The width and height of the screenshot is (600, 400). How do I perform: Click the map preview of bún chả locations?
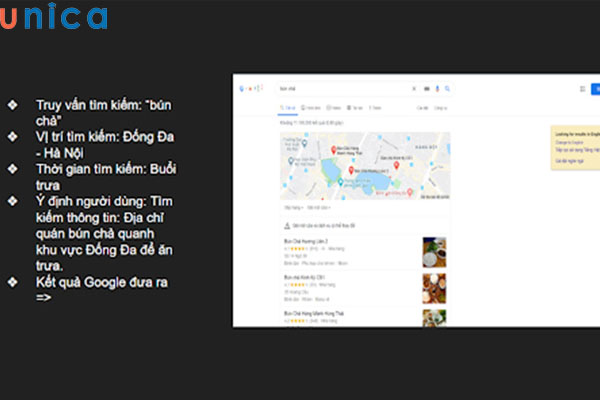pyautogui.click(x=365, y=166)
